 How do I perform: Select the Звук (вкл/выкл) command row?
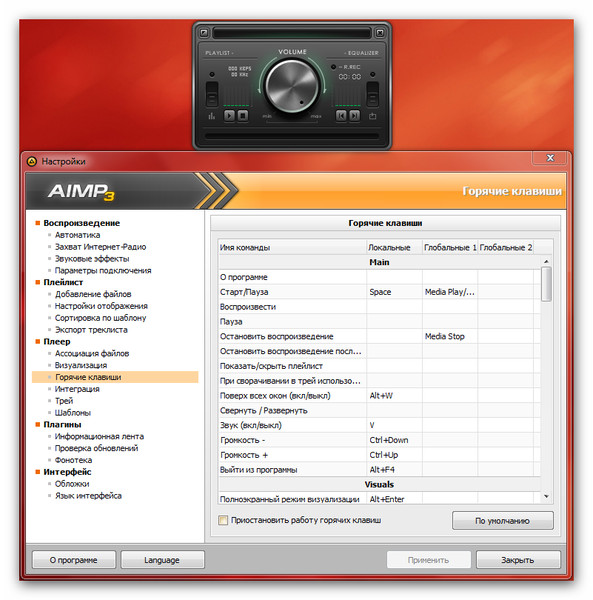(379, 425)
